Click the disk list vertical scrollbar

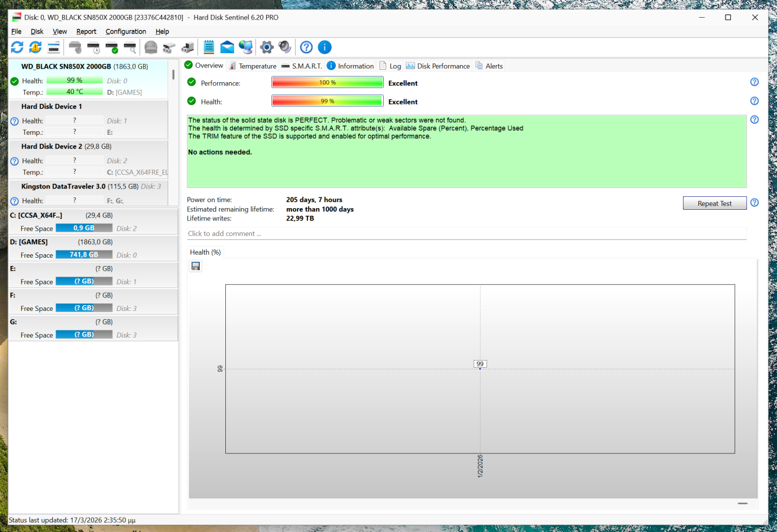point(173,75)
